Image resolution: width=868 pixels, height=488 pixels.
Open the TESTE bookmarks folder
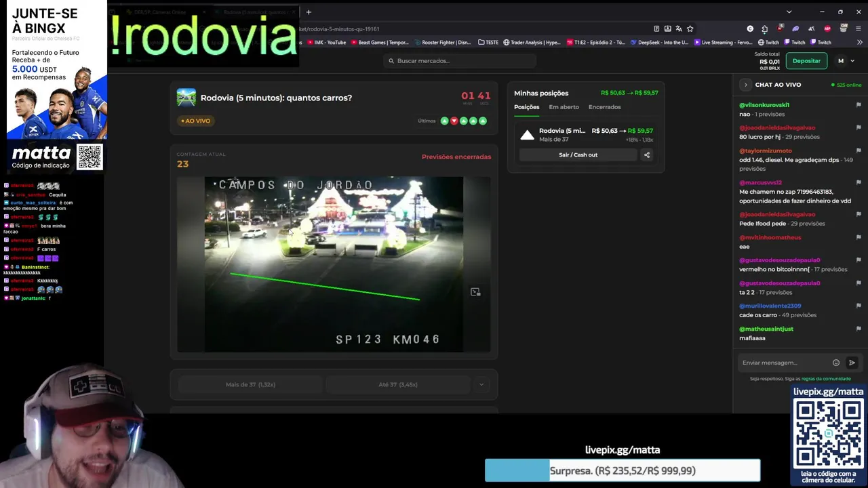point(488,42)
